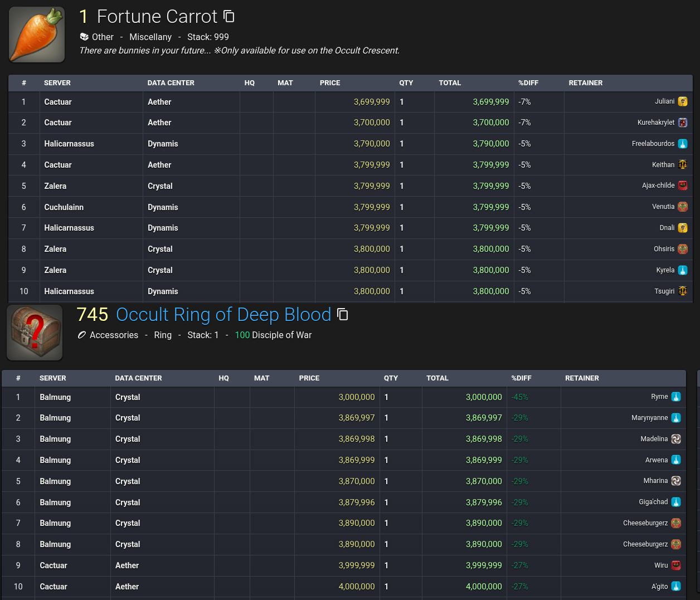The width and height of the screenshot is (700, 600).
Task: Click retainer name Marynyanne
Action: click(x=649, y=418)
